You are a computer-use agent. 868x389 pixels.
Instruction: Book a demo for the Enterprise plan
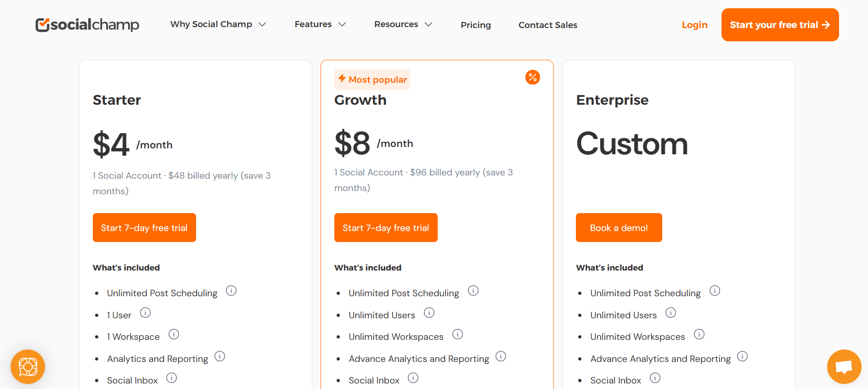[619, 227]
